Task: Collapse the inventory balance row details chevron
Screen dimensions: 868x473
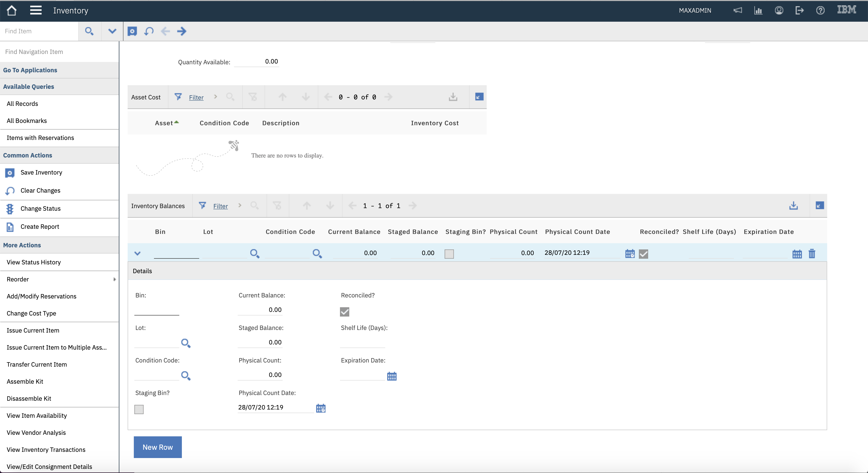Action: click(x=137, y=253)
